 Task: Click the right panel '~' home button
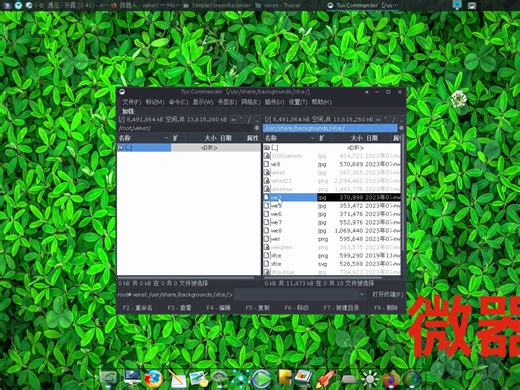click(386, 119)
